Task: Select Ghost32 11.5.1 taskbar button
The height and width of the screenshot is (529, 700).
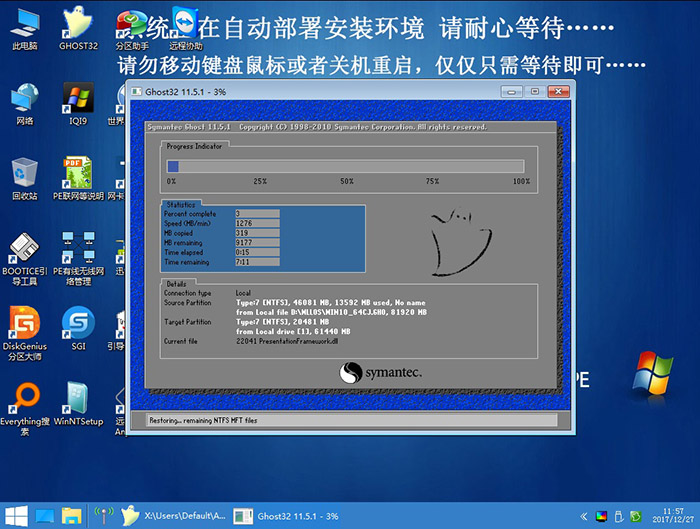Action: tap(288, 516)
